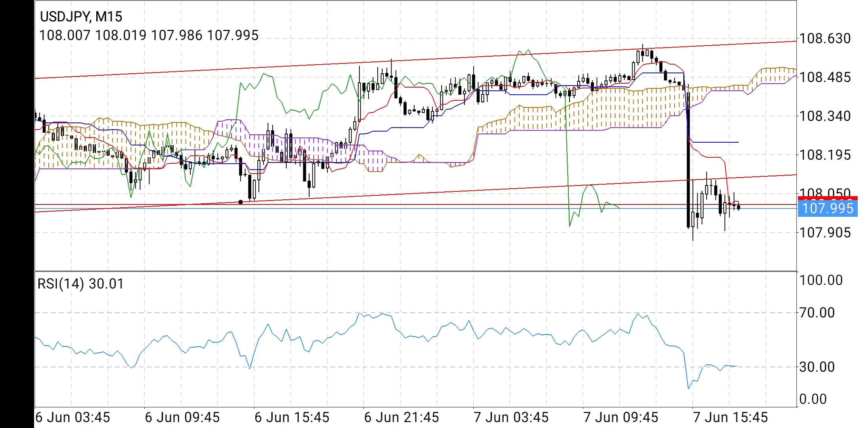Click the 7 Jun 03:45 time label
This screenshot has height=428, width=868.
[511, 417]
